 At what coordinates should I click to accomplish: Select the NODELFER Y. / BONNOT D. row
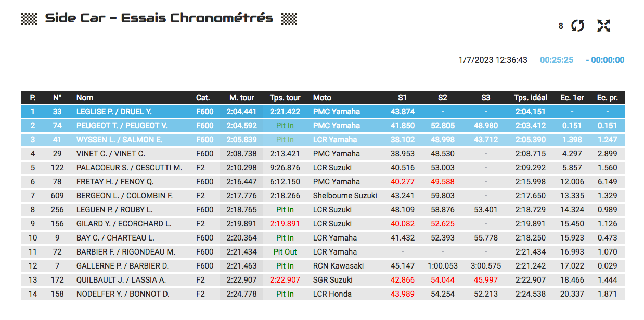323,294
